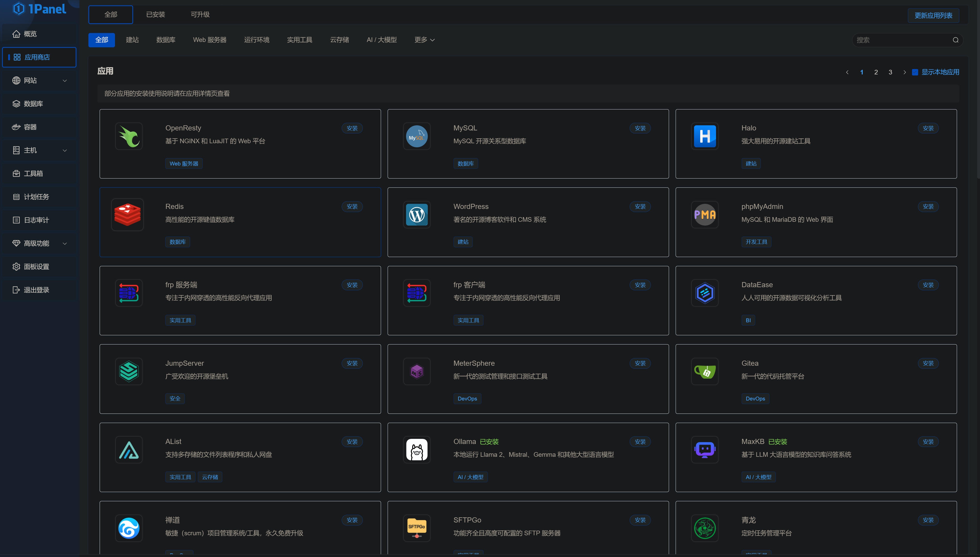The height and width of the screenshot is (557, 980).
Task: Select the top 全部 tab
Action: pos(111,15)
